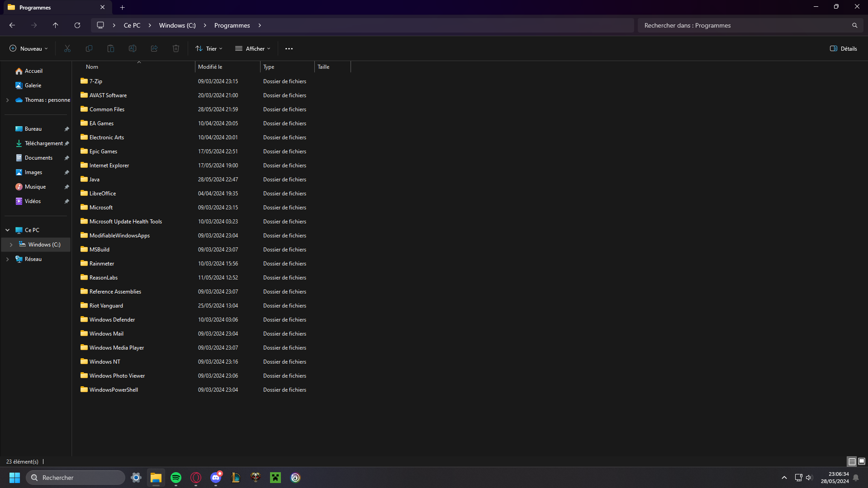Click the Nouveau button

28,48
